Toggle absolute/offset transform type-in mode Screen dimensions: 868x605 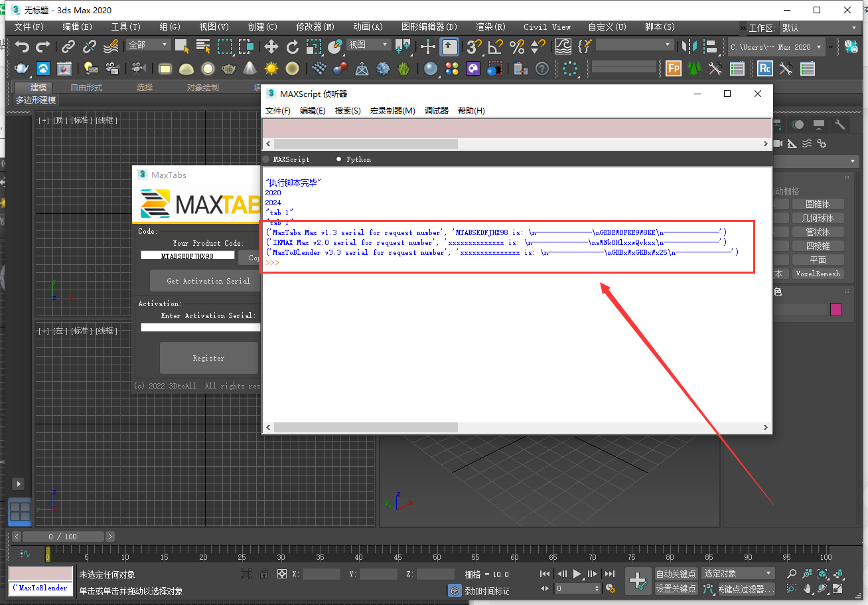coord(281,574)
